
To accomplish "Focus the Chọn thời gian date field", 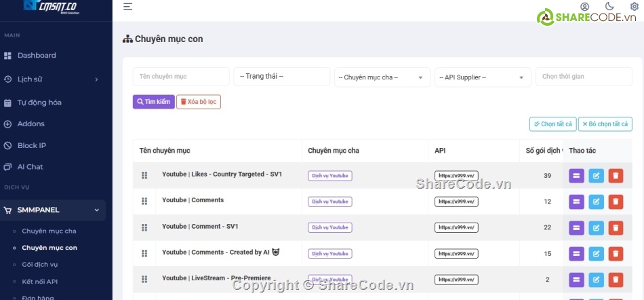I will [x=584, y=77].
